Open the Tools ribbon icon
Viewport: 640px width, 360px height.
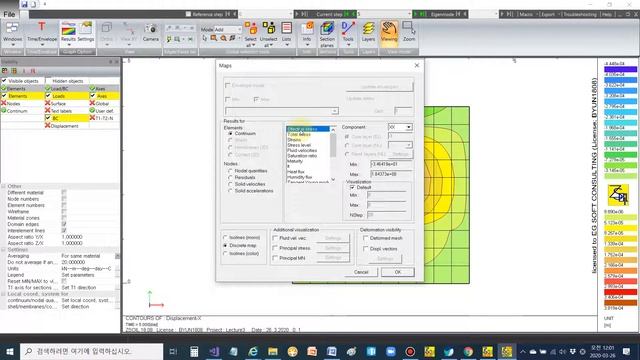[348, 33]
